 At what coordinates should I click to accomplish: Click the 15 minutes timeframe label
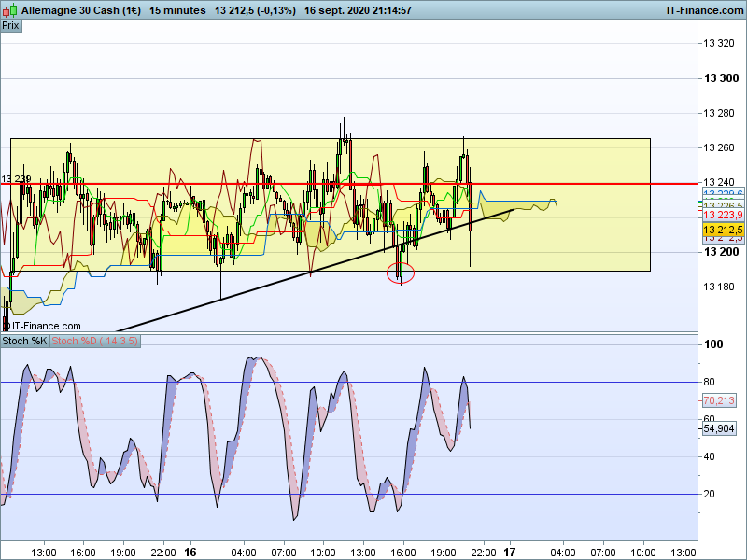pos(177,10)
